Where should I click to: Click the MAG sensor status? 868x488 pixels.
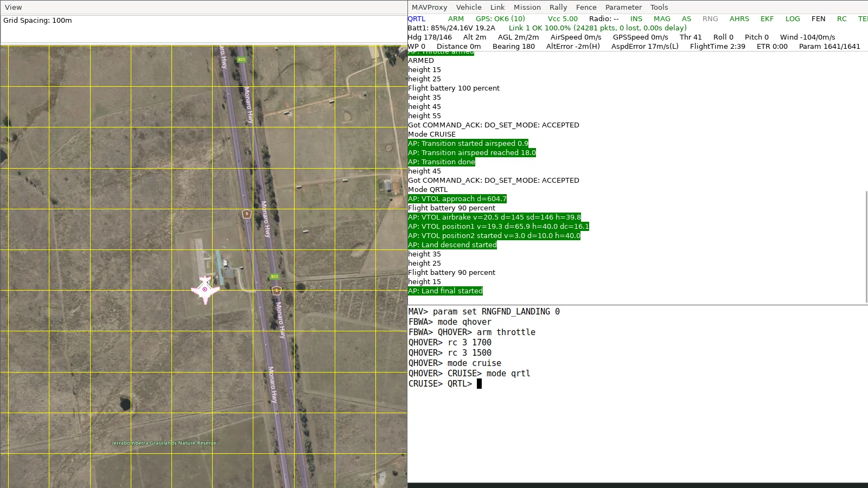(x=662, y=18)
